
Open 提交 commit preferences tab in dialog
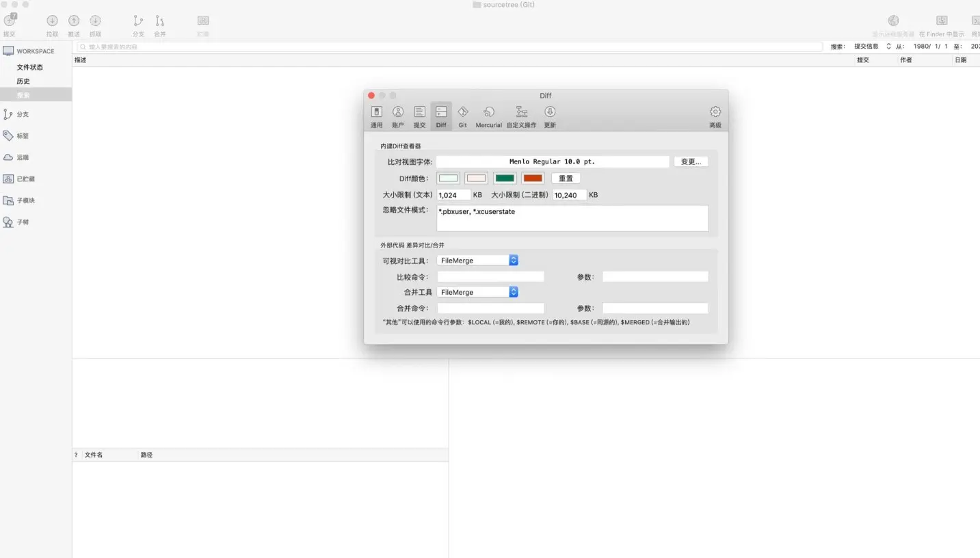(419, 116)
